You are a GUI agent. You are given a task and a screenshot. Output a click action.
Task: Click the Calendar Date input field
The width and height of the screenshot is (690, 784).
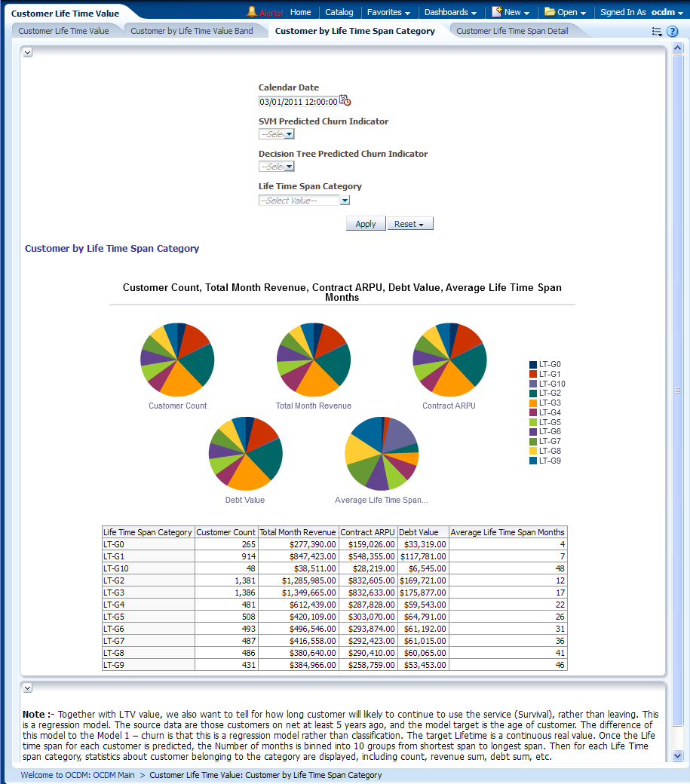[298, 102]
